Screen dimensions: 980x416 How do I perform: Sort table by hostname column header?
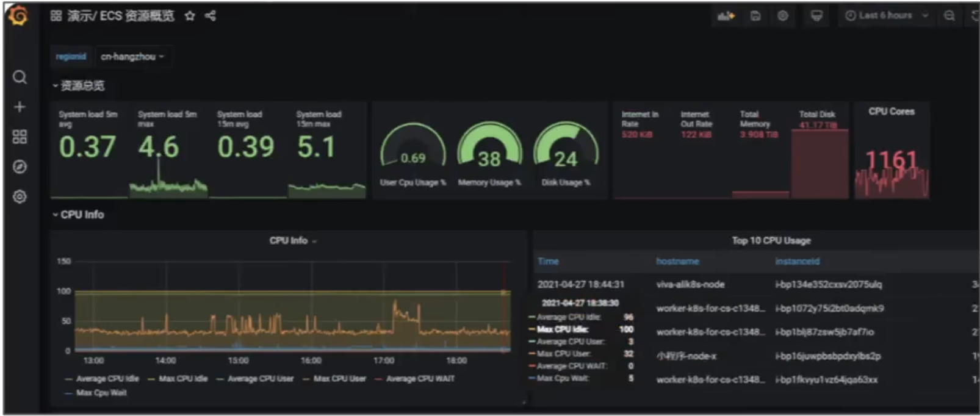tap(677, 261)
